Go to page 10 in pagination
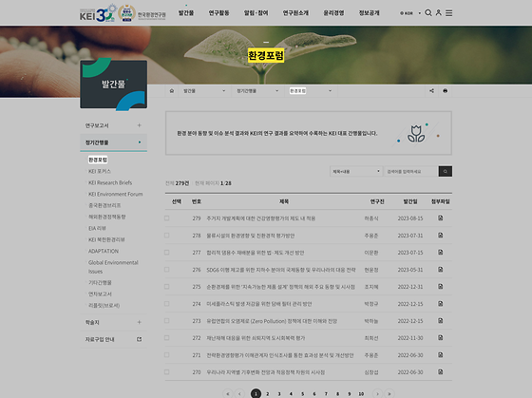This screenshot has height=398, width=532. point(361,394)
